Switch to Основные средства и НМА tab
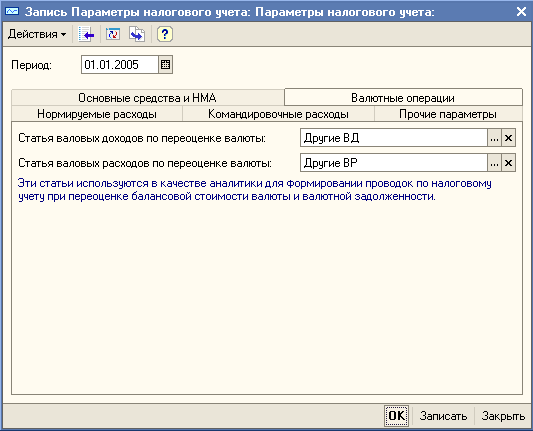Screen dimensions: 533x431 [147, 98]
